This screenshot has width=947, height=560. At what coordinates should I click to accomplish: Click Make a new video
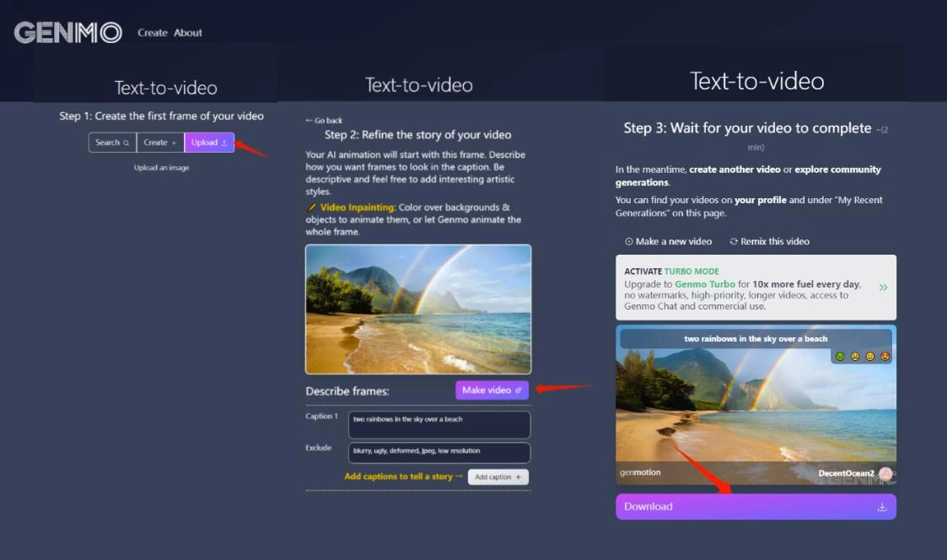[x=668, y=241]
